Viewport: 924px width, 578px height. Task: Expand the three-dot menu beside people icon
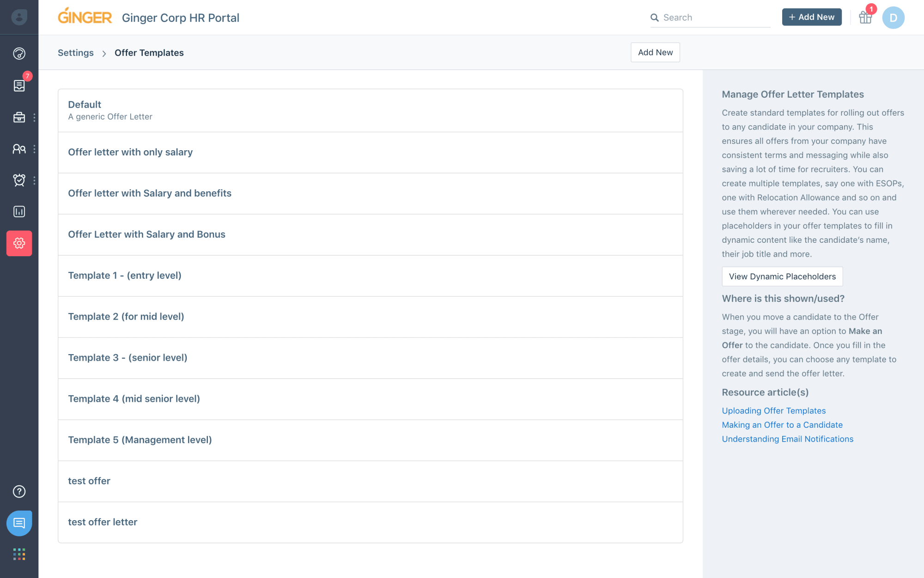pyautogui.click(x=34, y=149)
